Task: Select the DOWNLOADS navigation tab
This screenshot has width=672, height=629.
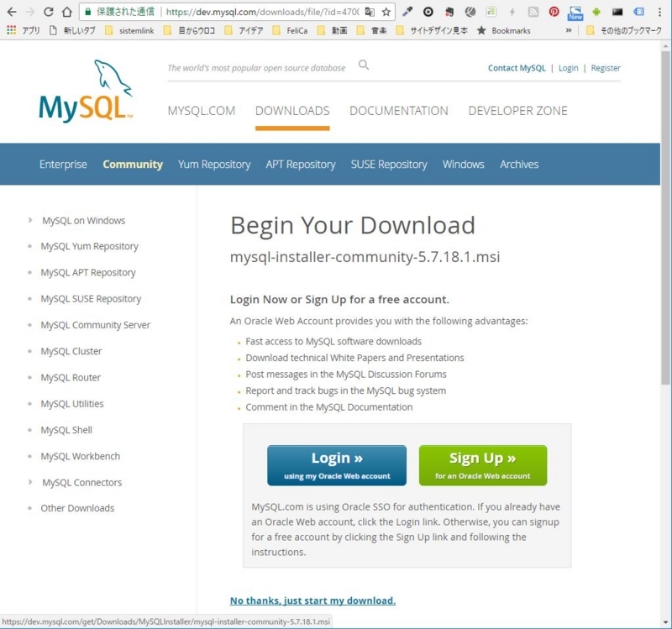Action: pos(292,111)
